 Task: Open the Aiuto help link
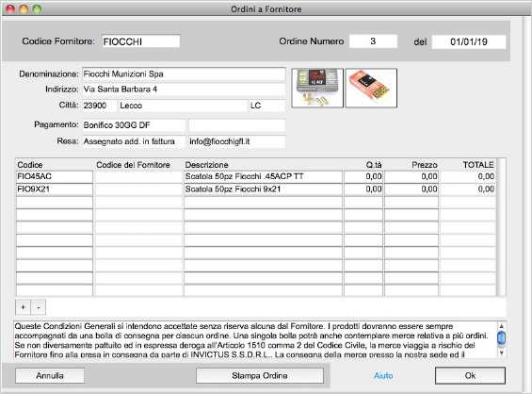point(383,376)
